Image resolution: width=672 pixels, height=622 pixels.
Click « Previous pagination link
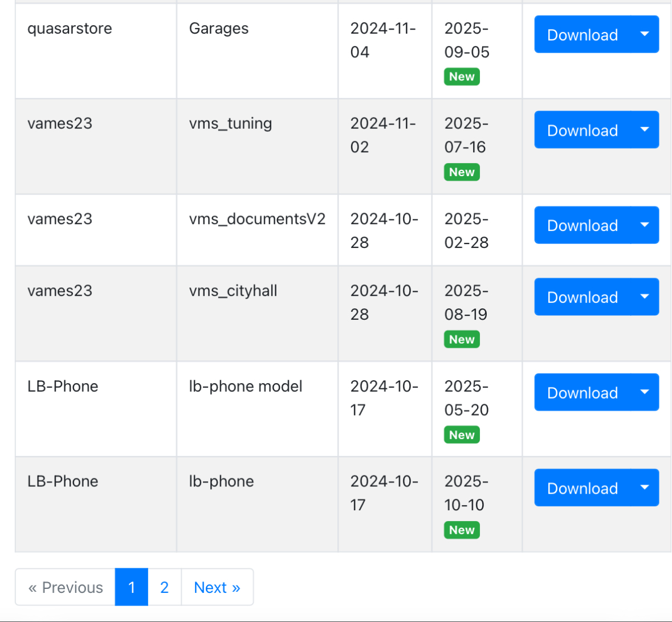(65, 587)
